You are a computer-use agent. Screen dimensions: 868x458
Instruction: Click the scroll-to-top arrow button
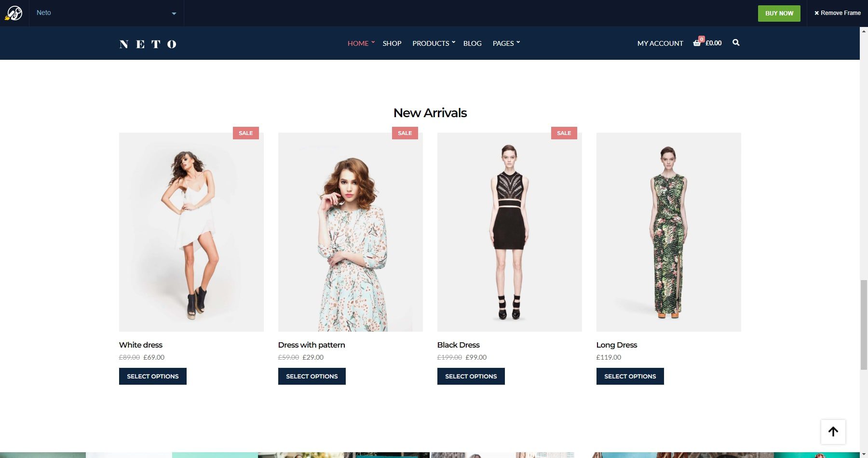833,431
